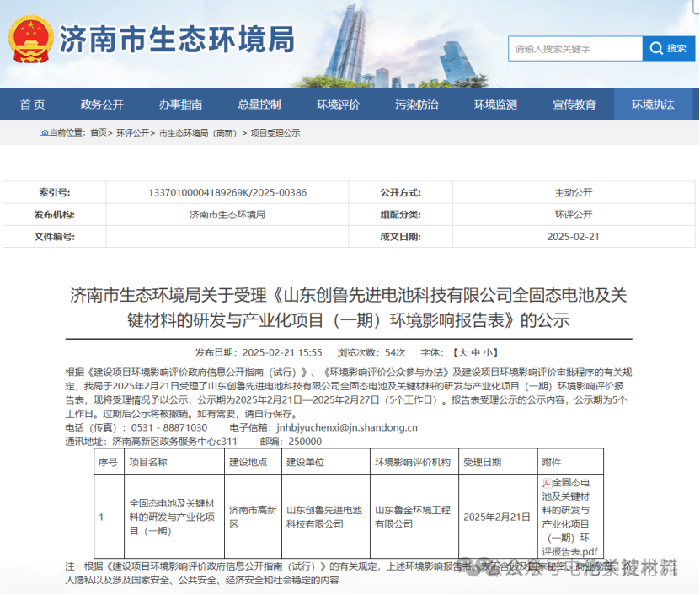Viewport: 700px width, 595px height.
Task: Click the 2025年2月21日 acceptance date cell
Action: click(498, 517)
